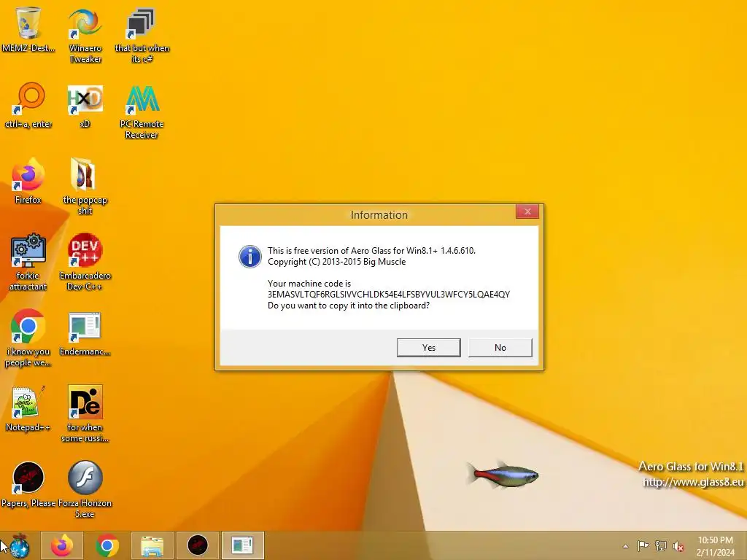Click the 'free version of Aero Glass' line
The image size is (747, 560).
click(x=371, y=251)
